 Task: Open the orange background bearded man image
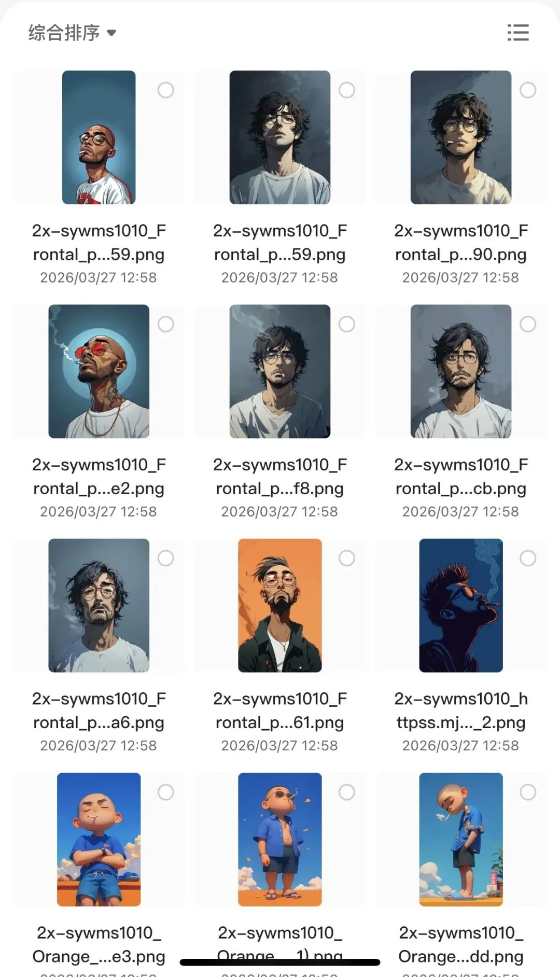tap(280, 605)
